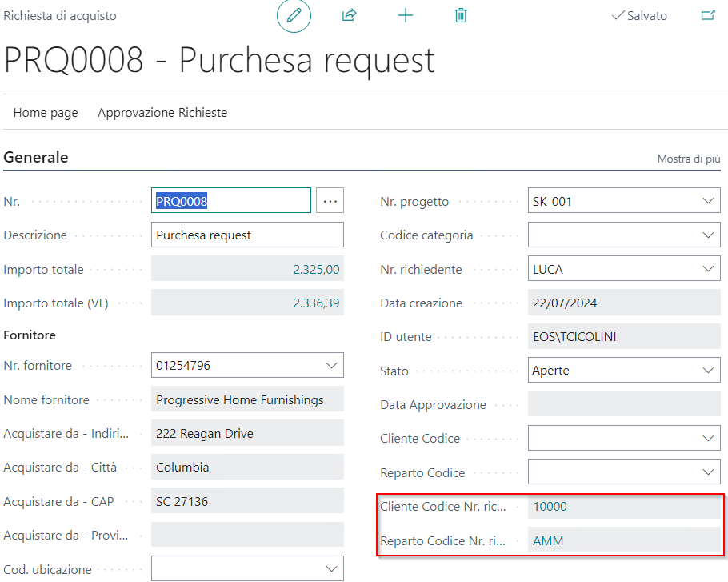Click Fornitore group heading

[30, 335]
